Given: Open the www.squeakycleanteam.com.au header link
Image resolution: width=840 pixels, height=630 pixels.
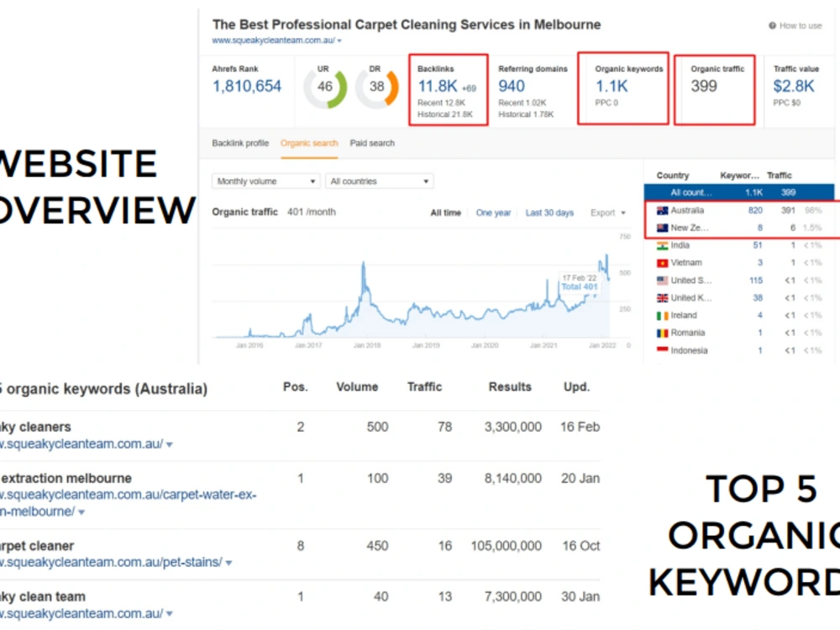Looking at the screenshot, I should pos(273,40).
